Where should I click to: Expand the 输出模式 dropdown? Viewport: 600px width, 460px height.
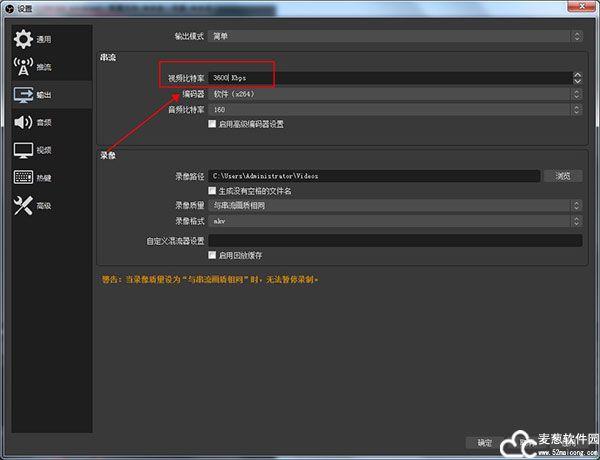[394, 36]
